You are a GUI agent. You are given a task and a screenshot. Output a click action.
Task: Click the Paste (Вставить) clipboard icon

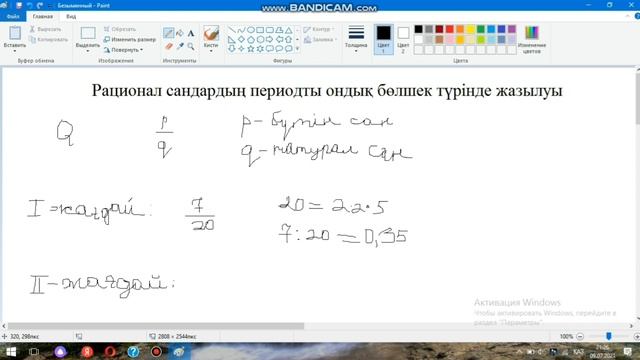15,33
